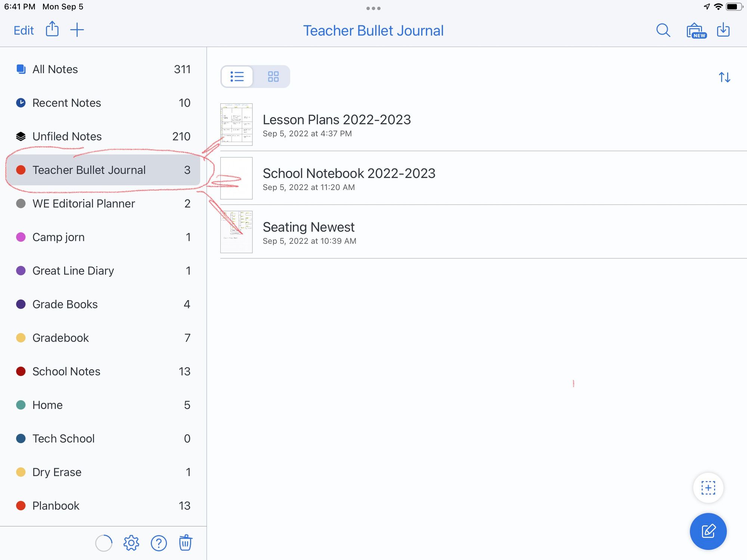Open Lesson Plans 2022-2023 thumbnail

pos(236,124)
